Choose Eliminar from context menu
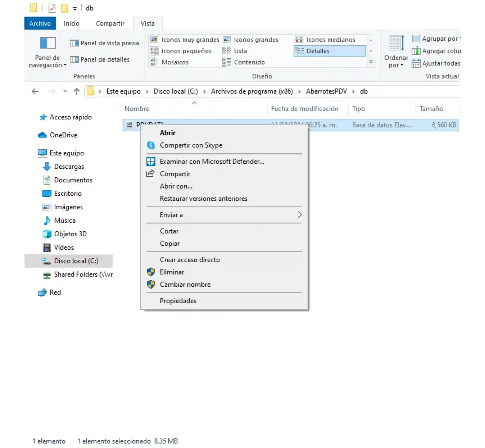Image resolution: width=485 pixels, height=448 pixels. (224, 272)
